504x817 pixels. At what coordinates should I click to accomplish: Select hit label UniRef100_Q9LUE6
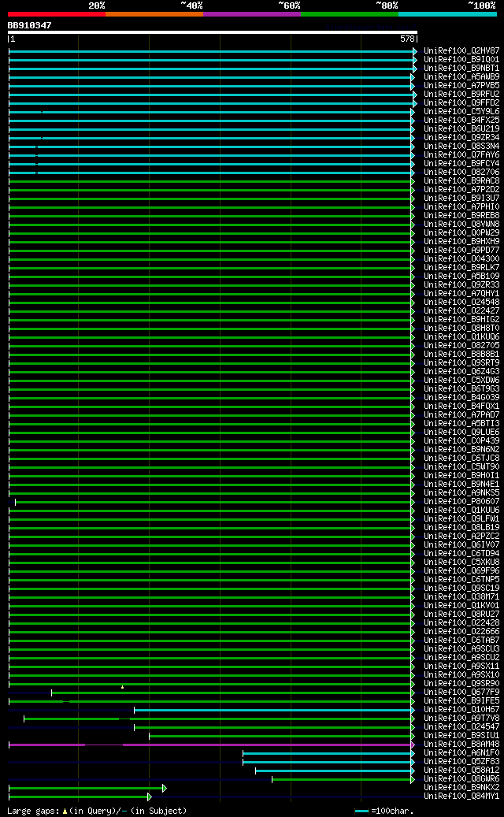pyautogui.click(x=461, y=432)
